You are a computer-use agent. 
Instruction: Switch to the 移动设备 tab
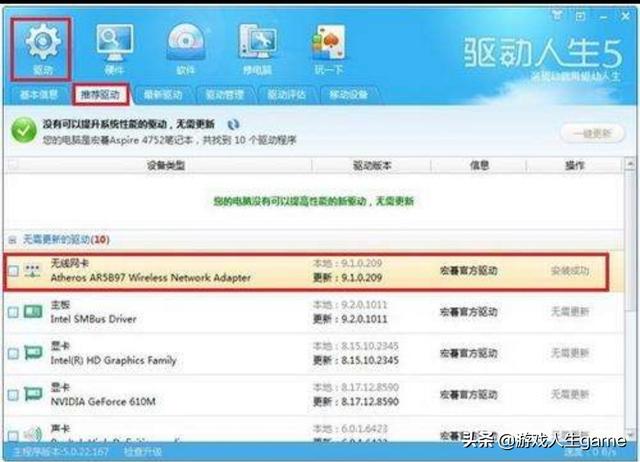pos(348,95)
